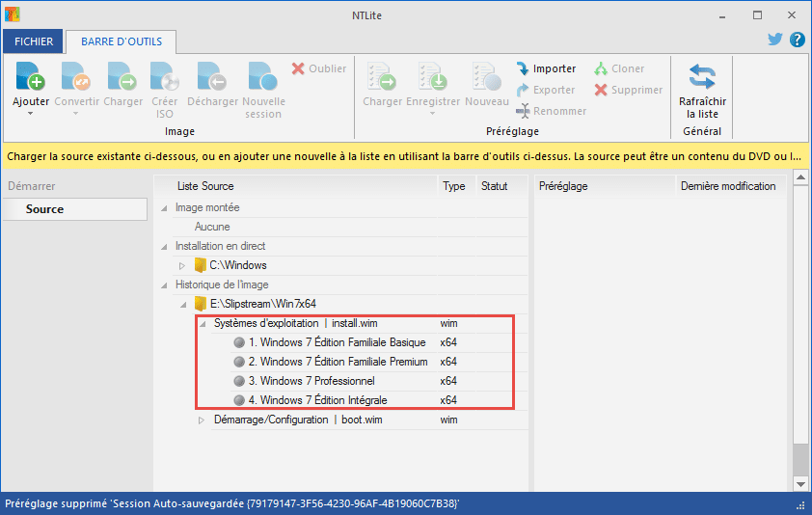812x515 pixels.
Task: Select Source in the Démarrer sidebar
Action: click(75, 209)
